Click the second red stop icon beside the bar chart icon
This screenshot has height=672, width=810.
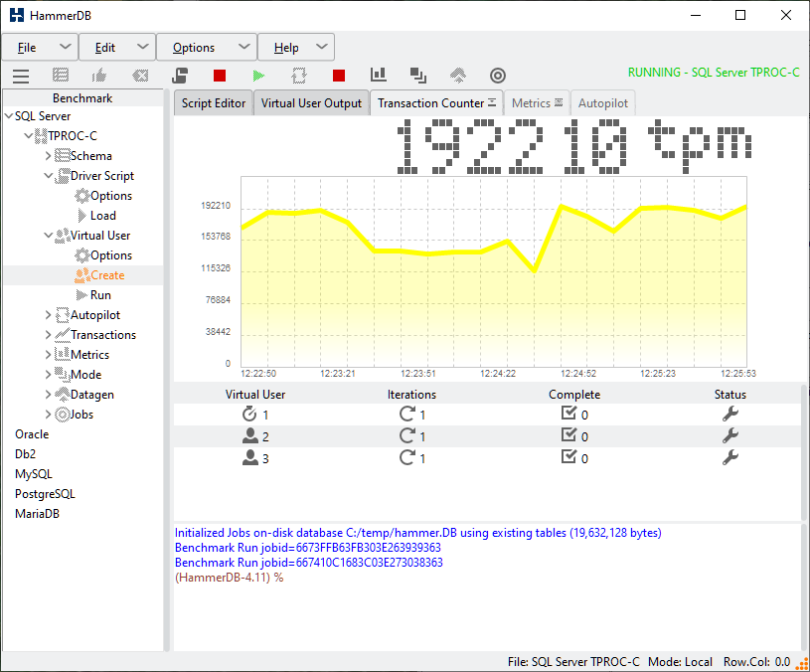[339, 76]
